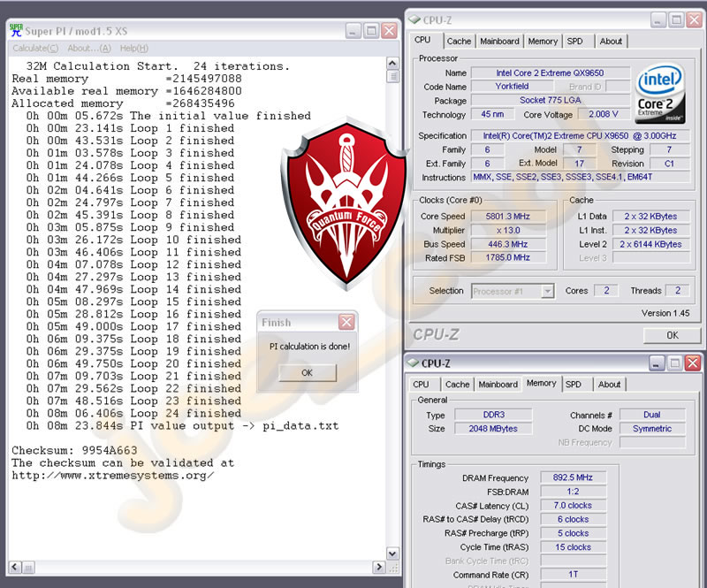The image size is (707, 588).
Task: Switch to Memory tab in top CPU-Z
Action: [x=543, y=41]
